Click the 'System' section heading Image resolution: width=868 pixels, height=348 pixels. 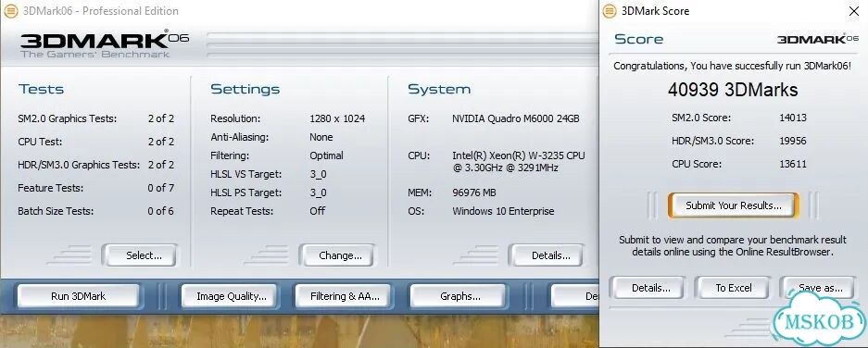point(439,89)
